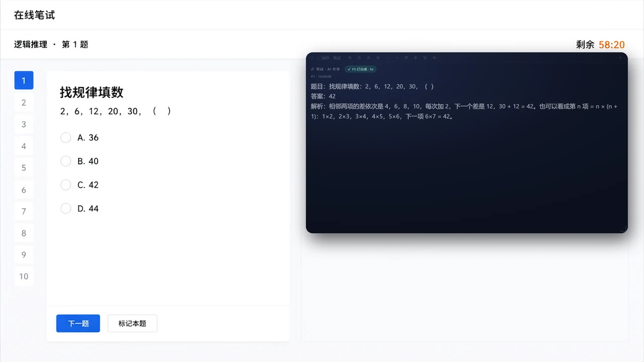Viewport: 644px width, 362px height.
Task: Click the 逻辑推理 · 第 1 题 heading
Action: 51,45
